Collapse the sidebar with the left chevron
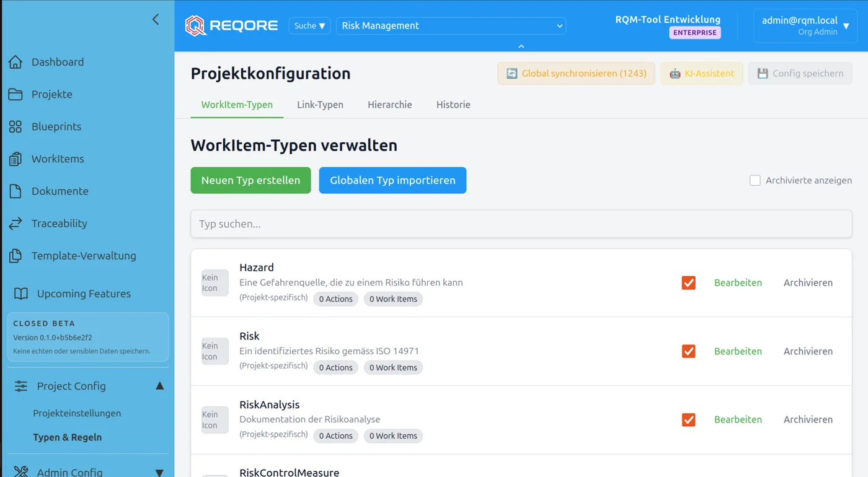Screen dimensions: 868x477 156,19
